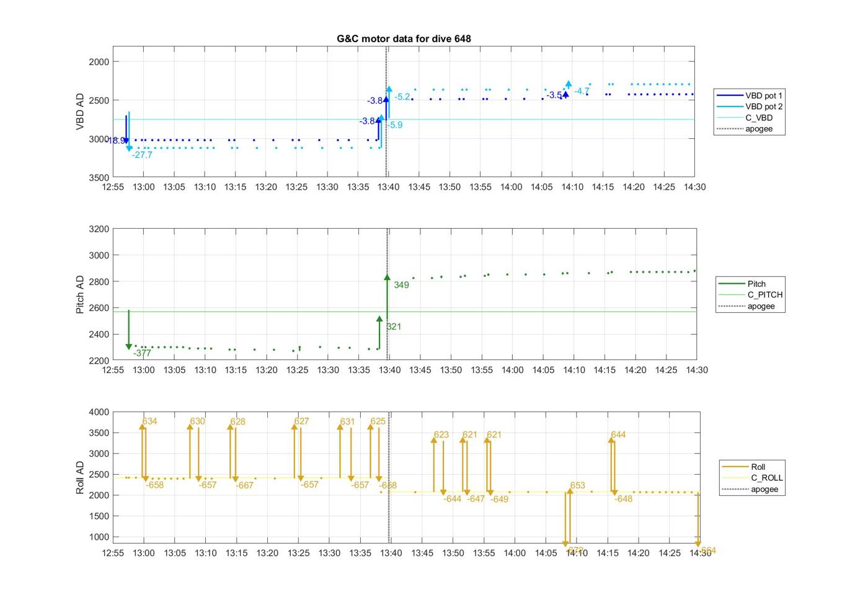868x611 pixels.
Task: Select the 'C_PITCH' legend entry
Action: tap(751, 295)
